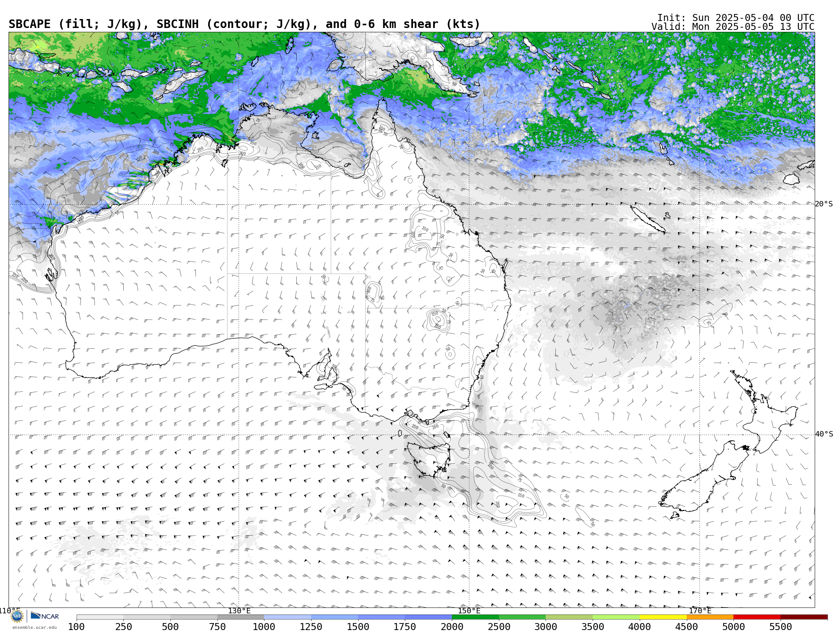Screen dimensions: 840x632
Task: Click the colorbar label '3500'
Action: (593, 627)
